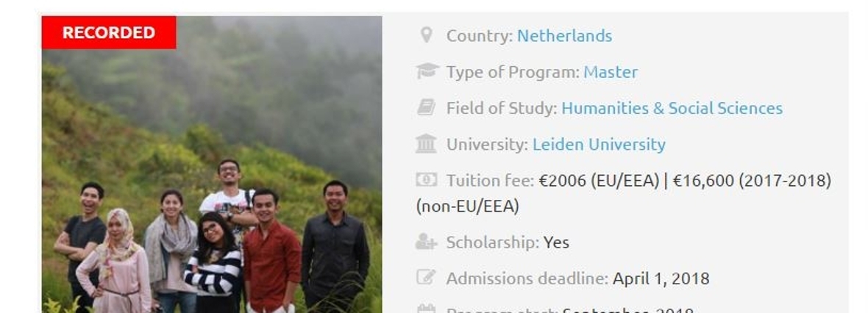Click the scholarship person-plus icon

click(x=427, y=242)
